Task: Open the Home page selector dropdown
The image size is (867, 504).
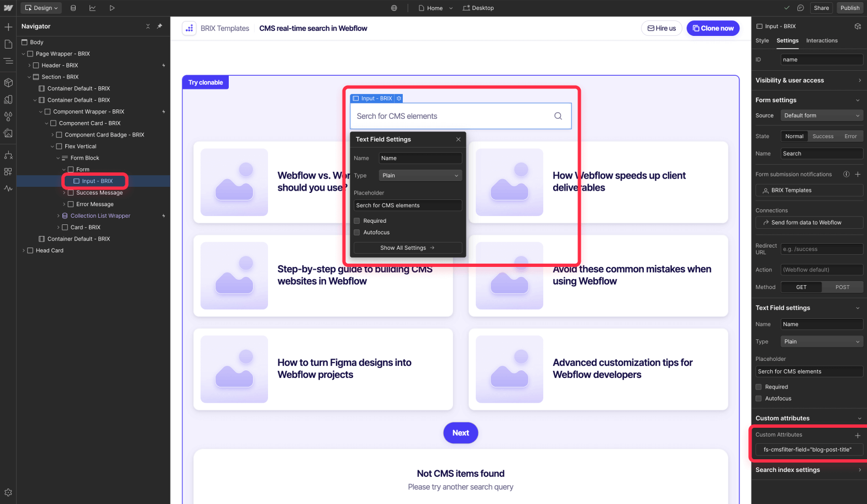Action: 435,8
